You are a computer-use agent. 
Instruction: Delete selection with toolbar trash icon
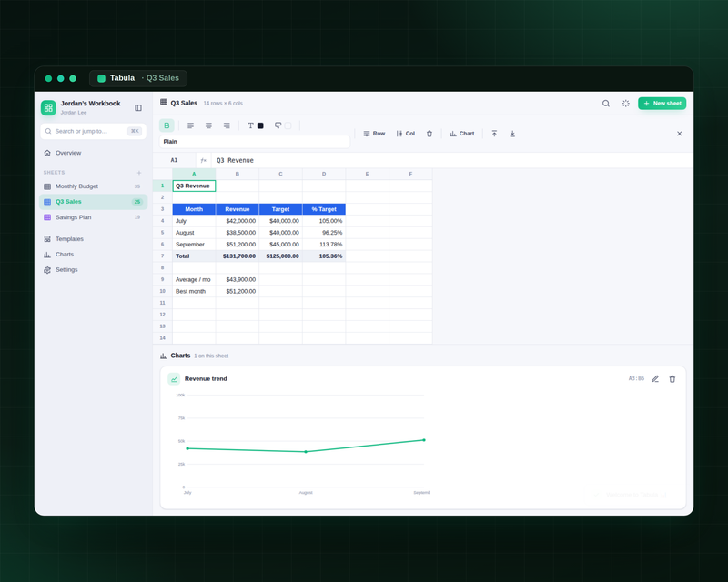pos(430,134)
